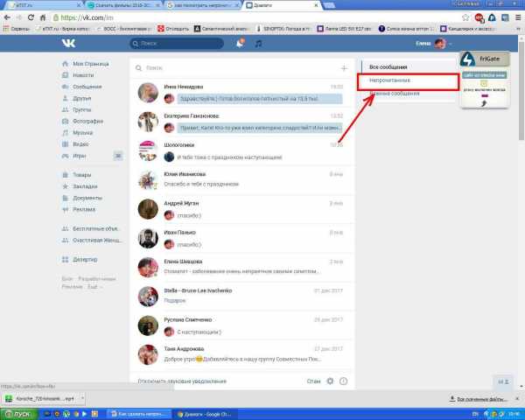Open the Отследить bookmark in bookmarks bar
The width and height of the screenshot is (525, 420).
click(173, 29)
